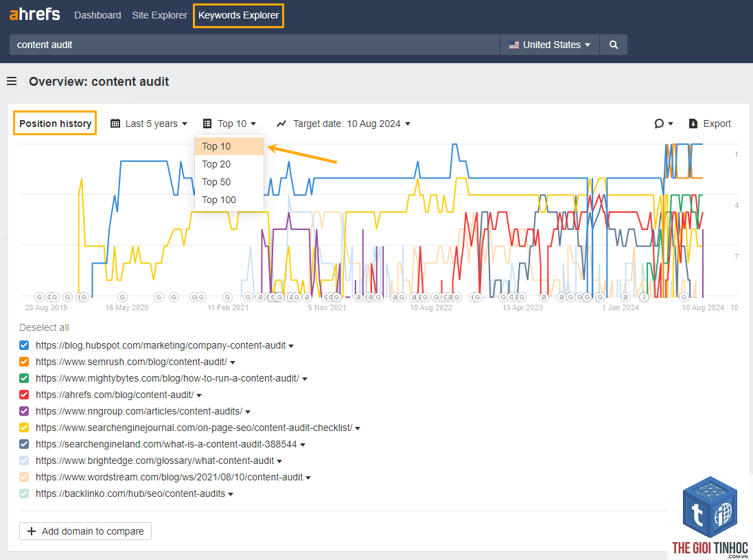
Task: Expand the arrow after the ahrefs.com blog URL
Action: tap(199, 396)
